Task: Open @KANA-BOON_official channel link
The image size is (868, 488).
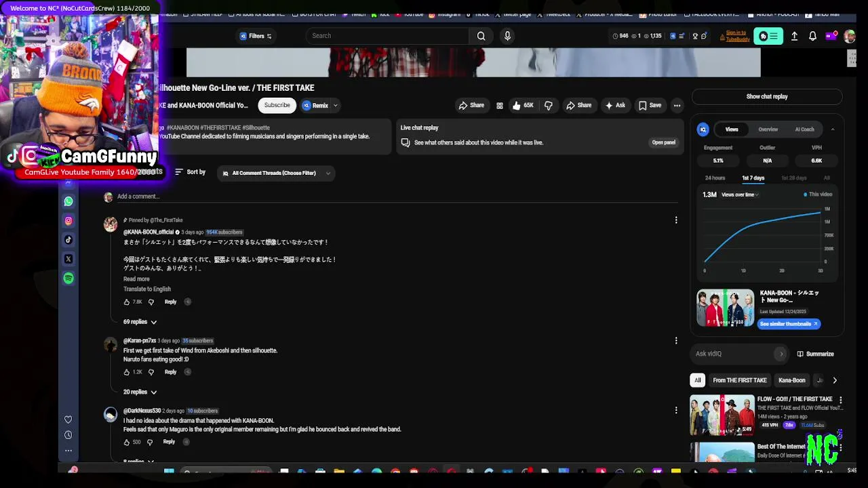Action: 149,232
